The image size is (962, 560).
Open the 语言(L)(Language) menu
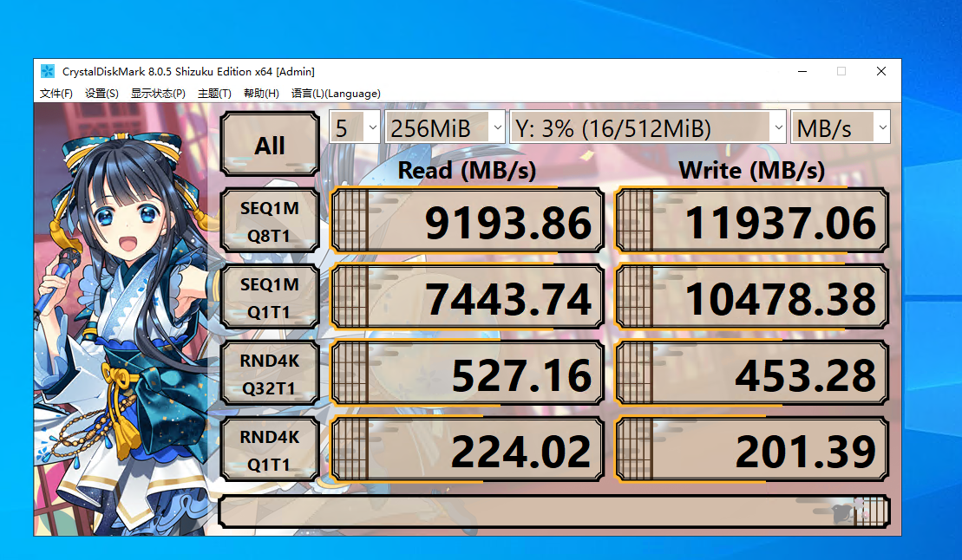tap(336, 94)
